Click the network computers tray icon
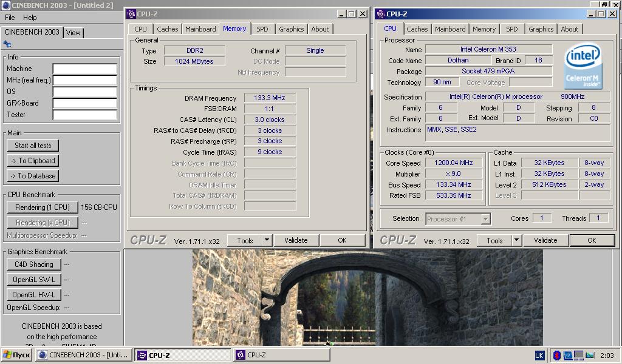The image size is (622, 364). pos(579,356)
